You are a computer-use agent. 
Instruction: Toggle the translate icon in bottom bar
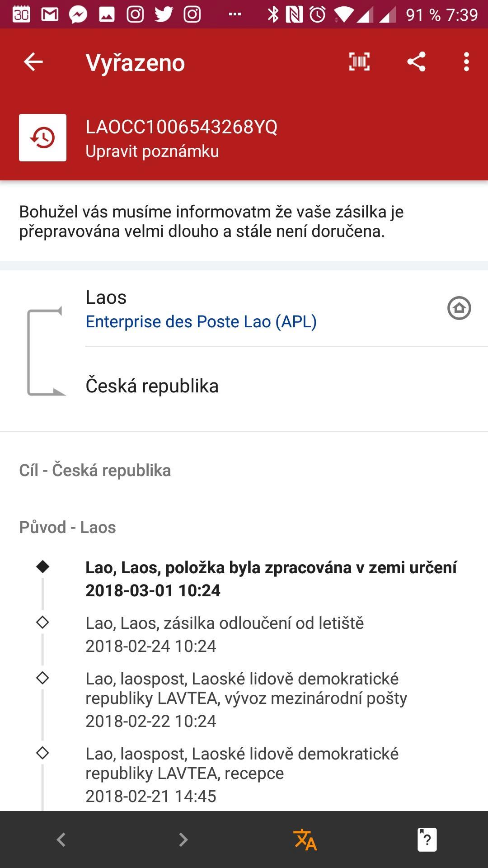pyautogui.click(x=305, y=840)
